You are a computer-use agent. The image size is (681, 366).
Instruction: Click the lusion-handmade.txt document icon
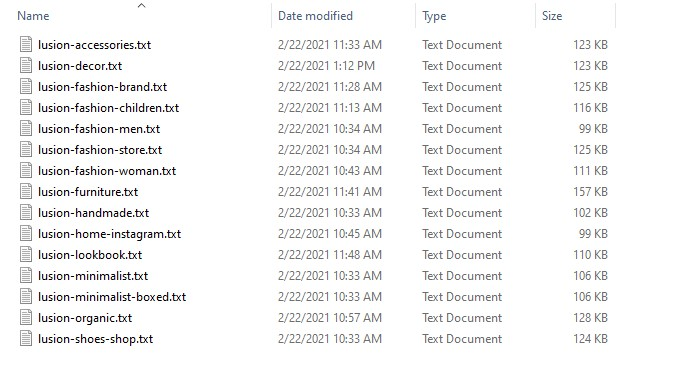pyautogui.click(x=26, y=213)
